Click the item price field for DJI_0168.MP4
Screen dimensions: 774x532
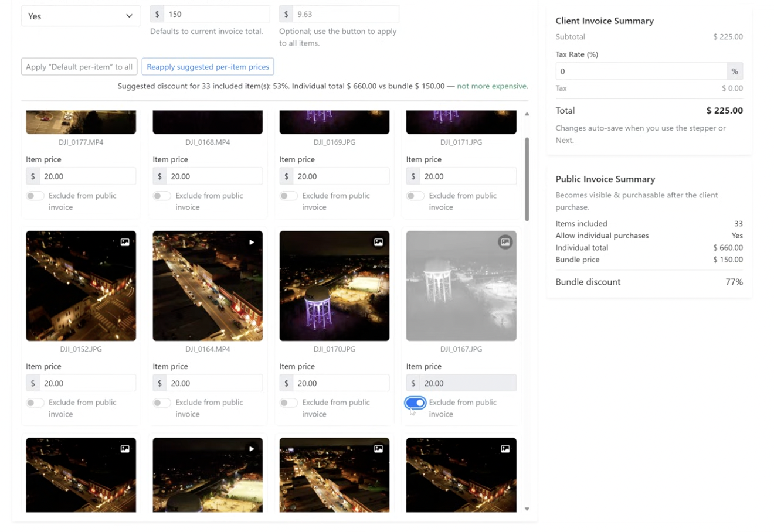(213, 176)
